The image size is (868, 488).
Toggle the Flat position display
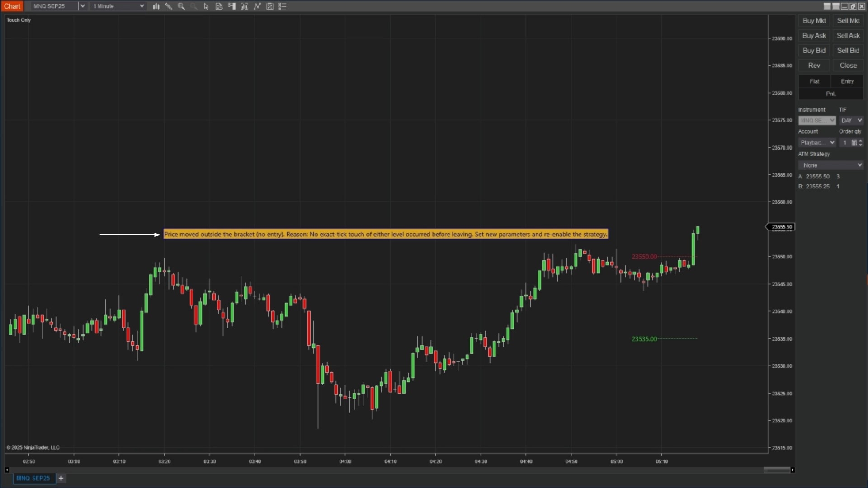click(x=815, y=81)
